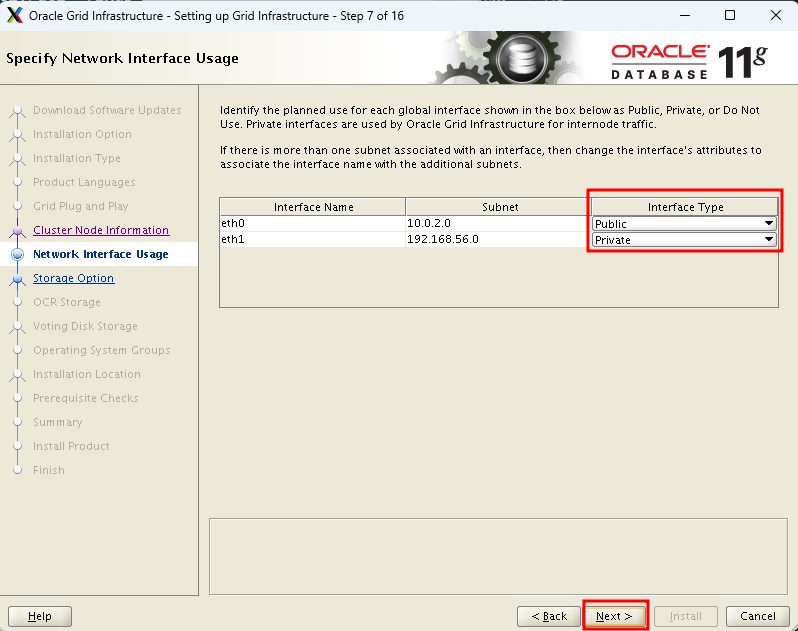Viewport: 798px width, 631px height.
Task: Click the Network Interface Usage step bullet icon
Action: tap(17, 254)
